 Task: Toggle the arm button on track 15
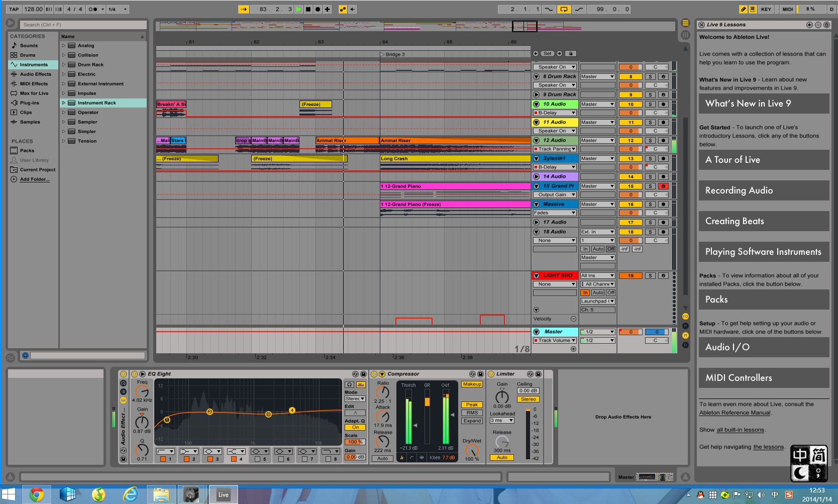pos(663,186)
